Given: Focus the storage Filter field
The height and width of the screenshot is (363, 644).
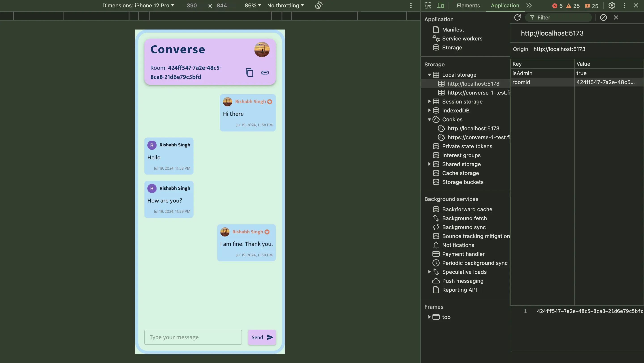Looking at the screenshot, I should click(558, 17).
